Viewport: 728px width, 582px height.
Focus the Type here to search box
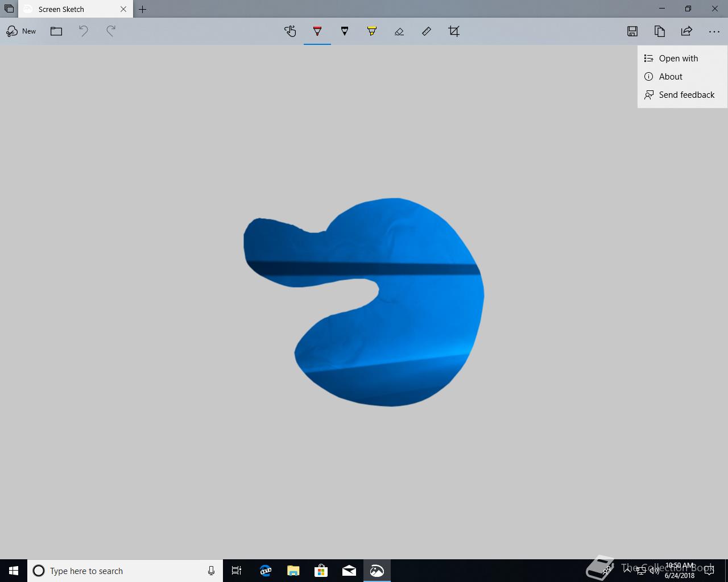click(x=125, y=571)
